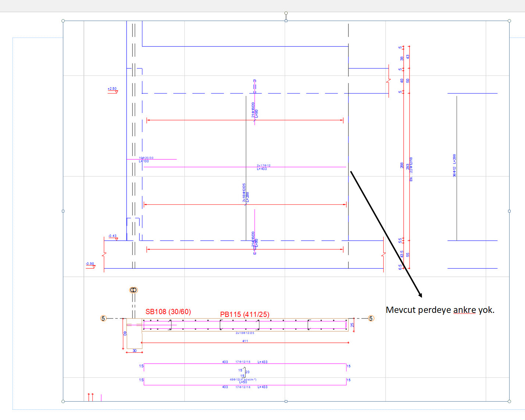
Task: Click the top-middle sizing handle of the picture
Action: tap(286, 21)
